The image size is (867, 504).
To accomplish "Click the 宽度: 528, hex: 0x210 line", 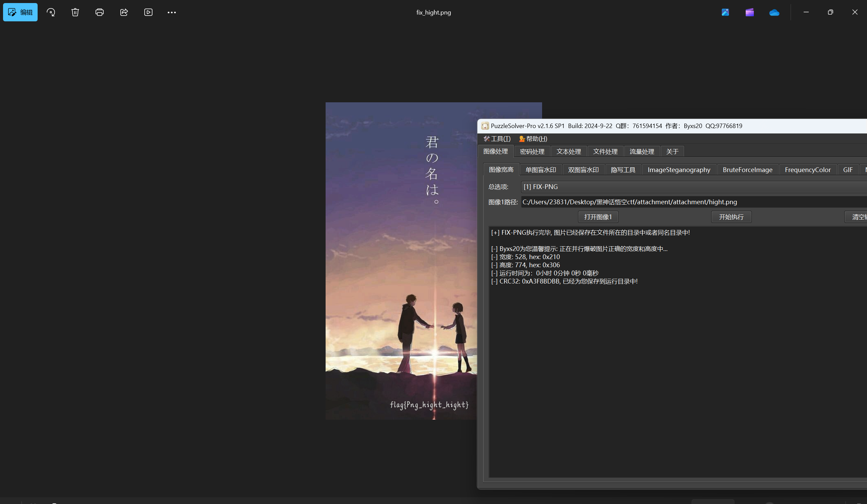I will coord(526,257).
